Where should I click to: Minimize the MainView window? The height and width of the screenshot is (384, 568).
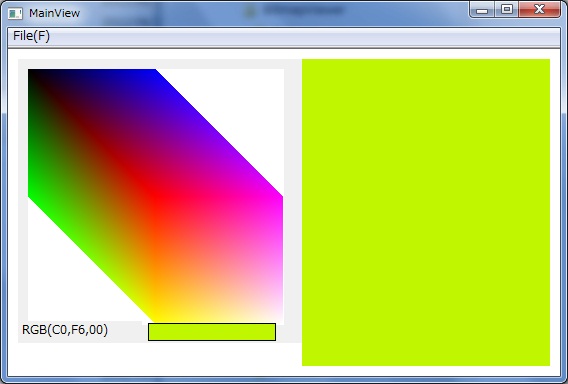point(482,10)
